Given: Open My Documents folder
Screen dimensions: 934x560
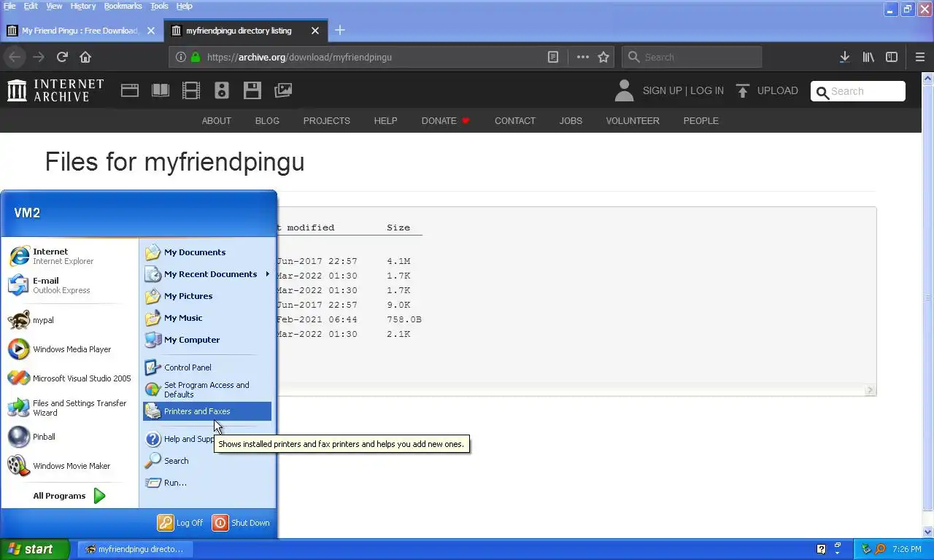Looking at the screenshot, I should coord(207,252).
